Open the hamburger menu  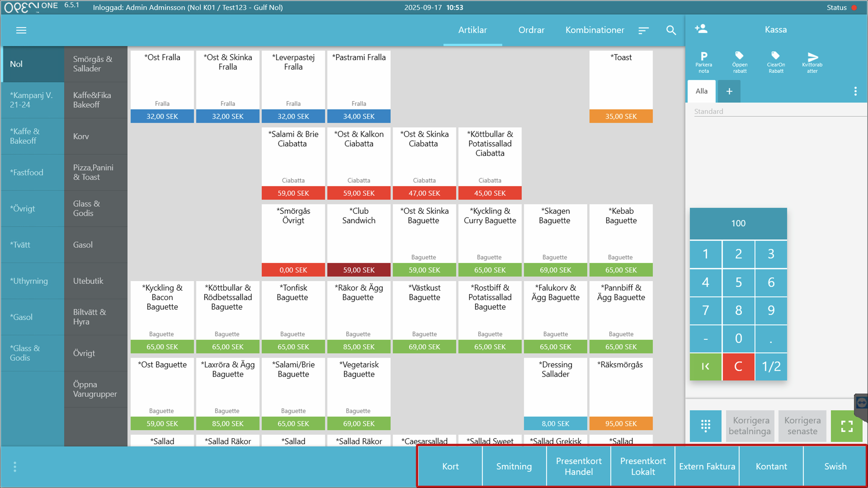[21, 30]
